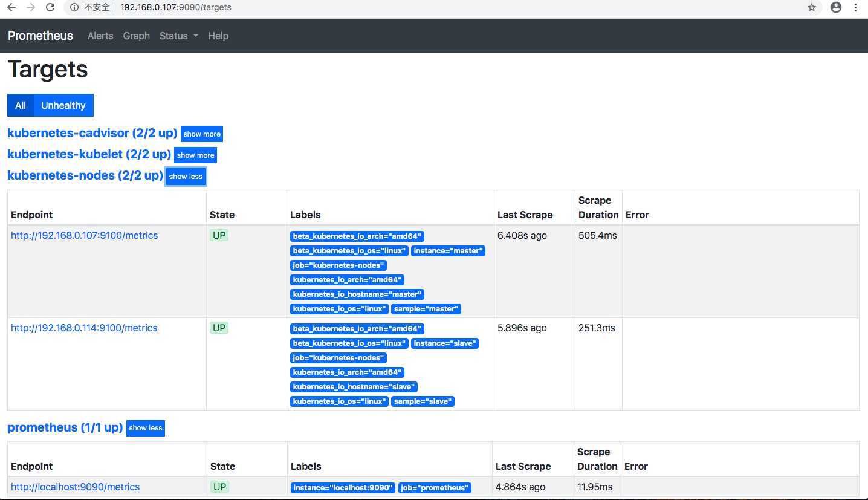Open endpoint http://192.168.0.114:9100/metrics
This screenshot has width=868, height=500.
pos(84,328)
